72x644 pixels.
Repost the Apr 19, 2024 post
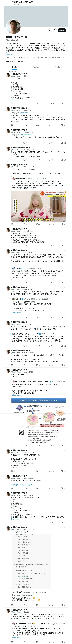[x=24, y=317]
